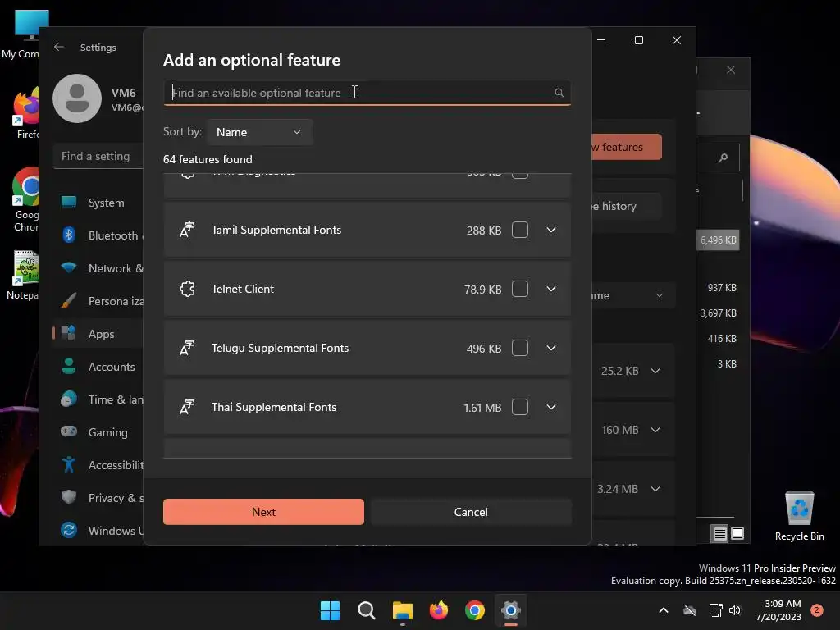Go back with Settings back arrow
Viewport: 840px width, 630px height.
click(x=59, y=47)
